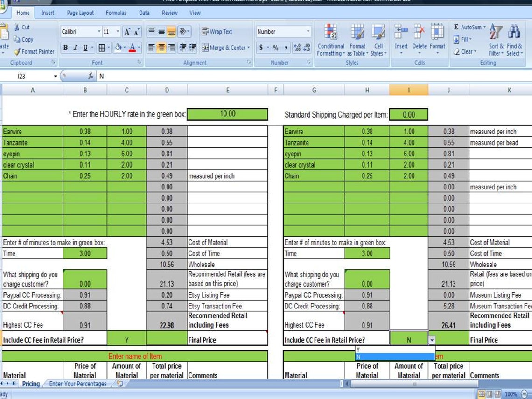Click Wrap Text

pos(217,32)
